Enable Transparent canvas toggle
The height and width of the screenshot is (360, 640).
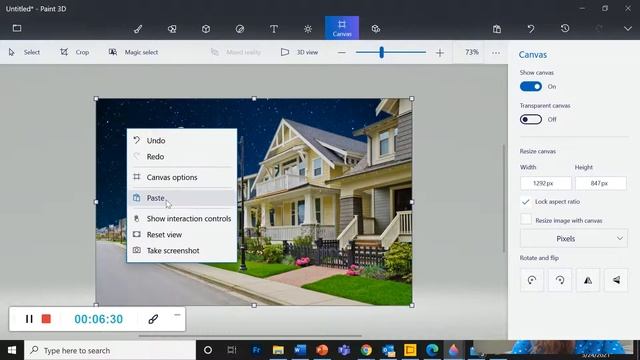click(531, 119)
